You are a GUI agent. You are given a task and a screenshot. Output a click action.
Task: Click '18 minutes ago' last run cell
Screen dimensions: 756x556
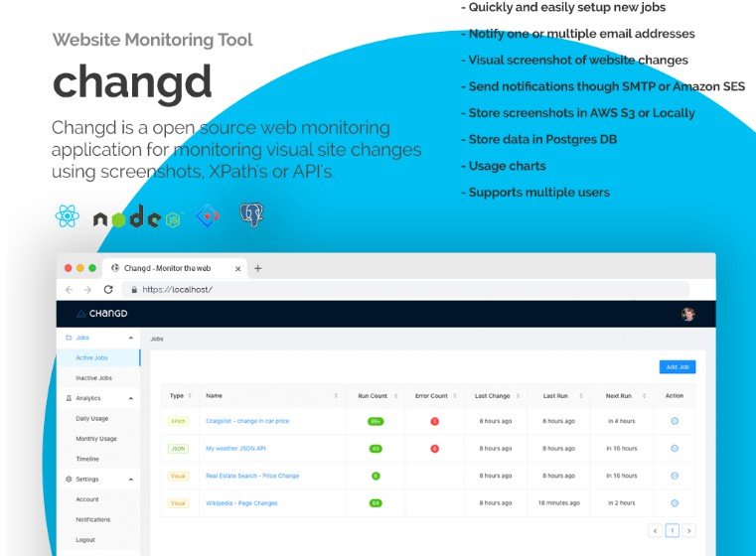(x=558, y=503)
